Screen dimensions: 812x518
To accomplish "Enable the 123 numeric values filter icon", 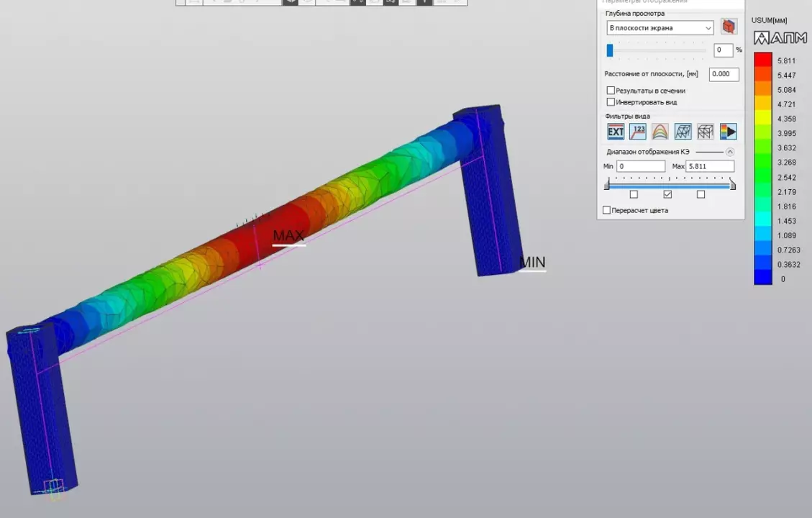I will [x=637, y=132].
